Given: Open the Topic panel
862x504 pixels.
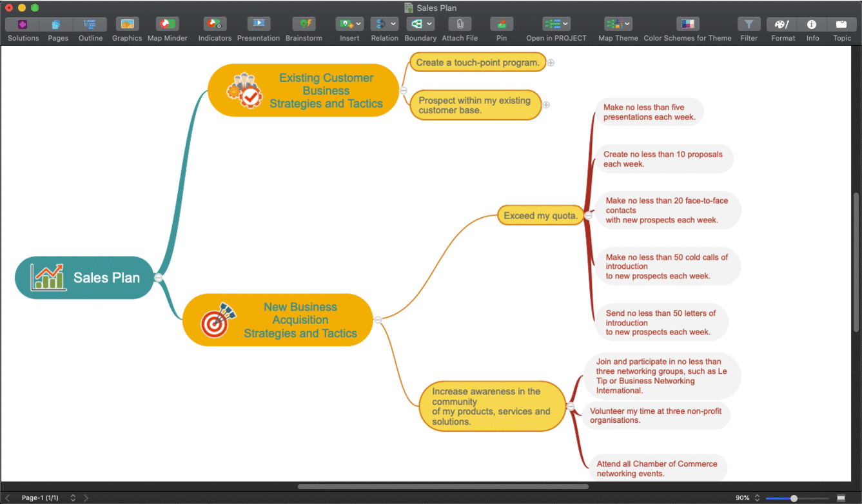Looking at the screenshot, I should 841,24.
